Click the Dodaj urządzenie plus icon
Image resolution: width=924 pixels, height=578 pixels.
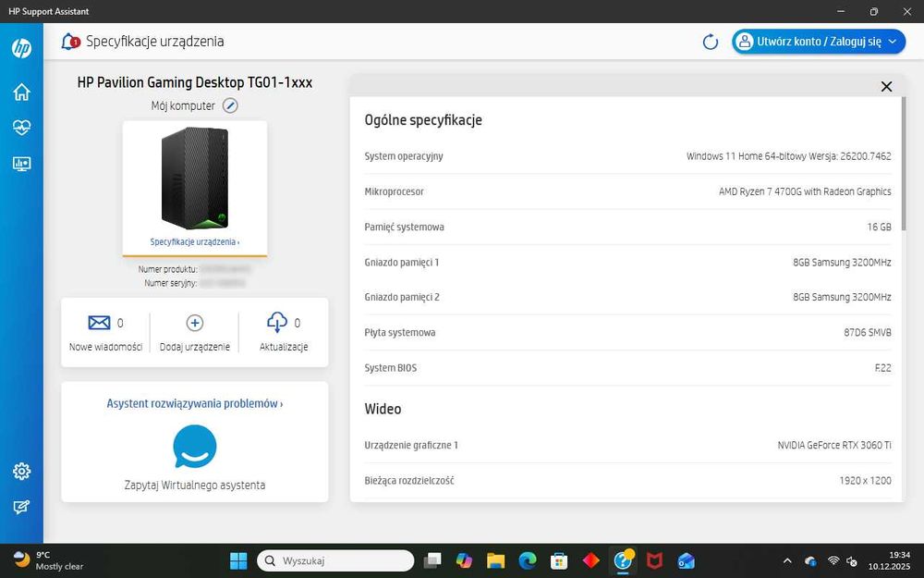click(194, 323)
